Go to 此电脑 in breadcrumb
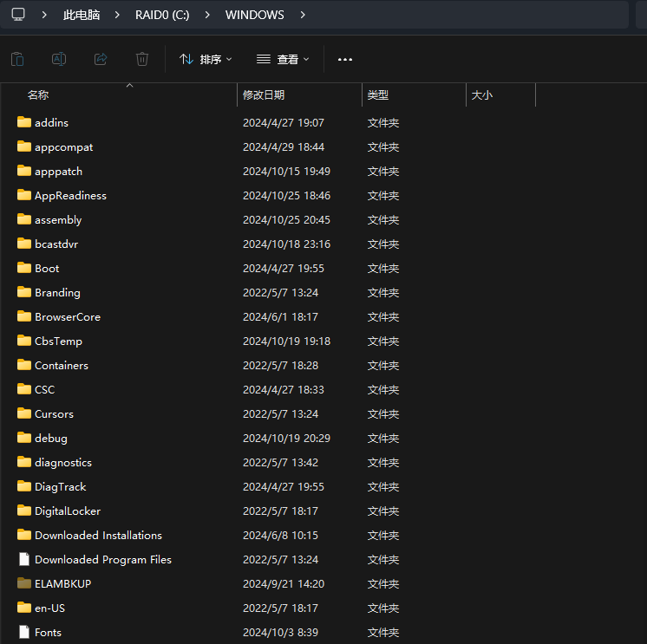The image size is (647, 644). click(x=82, y=15)
